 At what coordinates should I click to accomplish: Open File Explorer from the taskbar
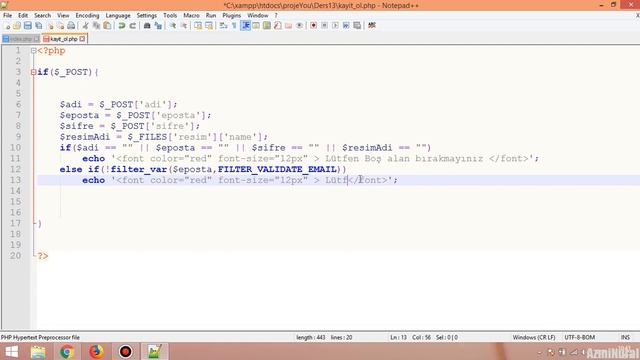point(38,351)
